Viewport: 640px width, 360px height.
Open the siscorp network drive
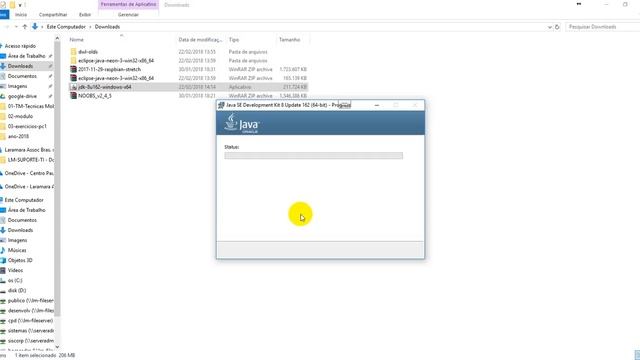(31, 341)
